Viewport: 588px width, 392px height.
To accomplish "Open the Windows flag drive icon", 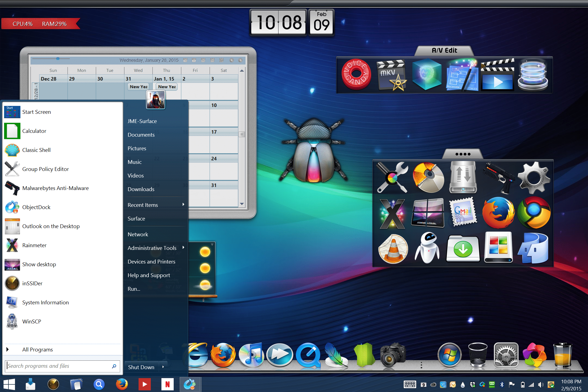I will (498, 248).
